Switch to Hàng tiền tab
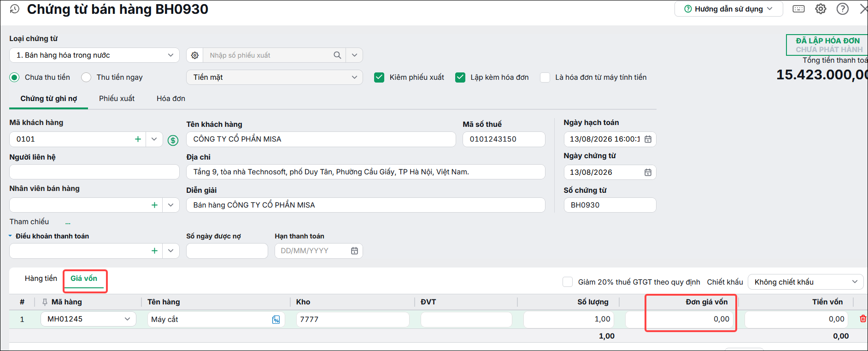The height and width of the screenshot is (351, 868). click(41, 279)
